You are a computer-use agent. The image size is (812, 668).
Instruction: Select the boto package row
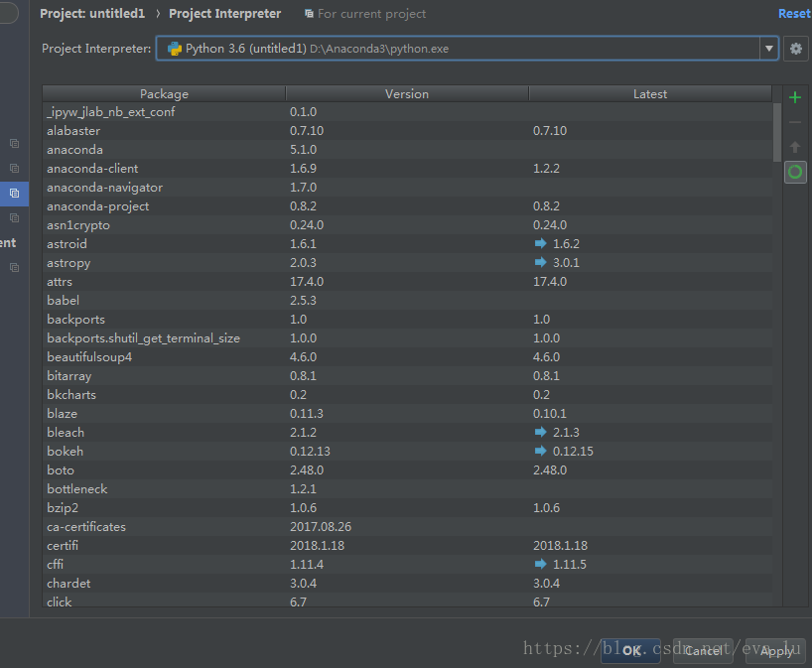coord(407,470)
